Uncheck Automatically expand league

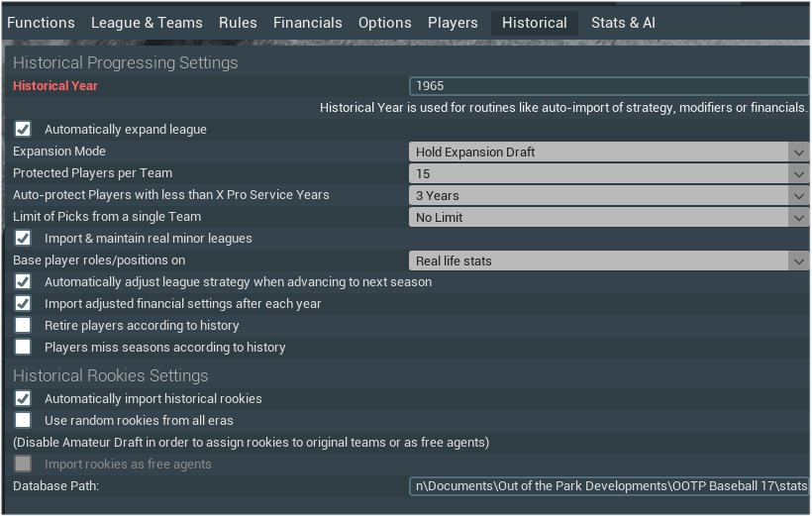[x=23, y=130]
